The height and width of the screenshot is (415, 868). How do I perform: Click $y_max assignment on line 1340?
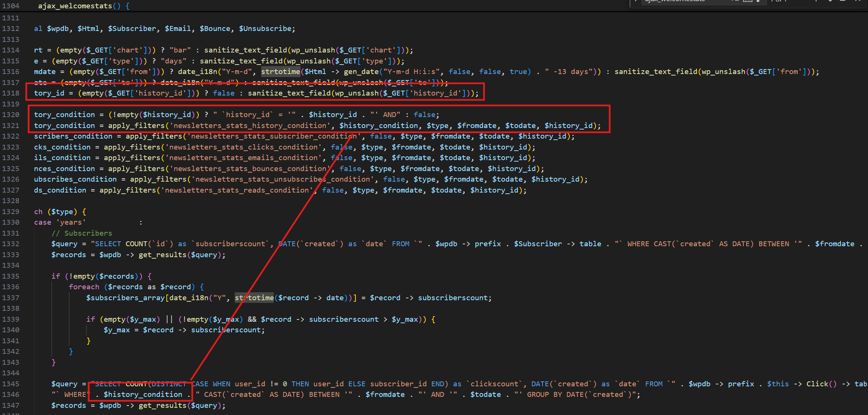pyautogui.click(x=116, y=330)
